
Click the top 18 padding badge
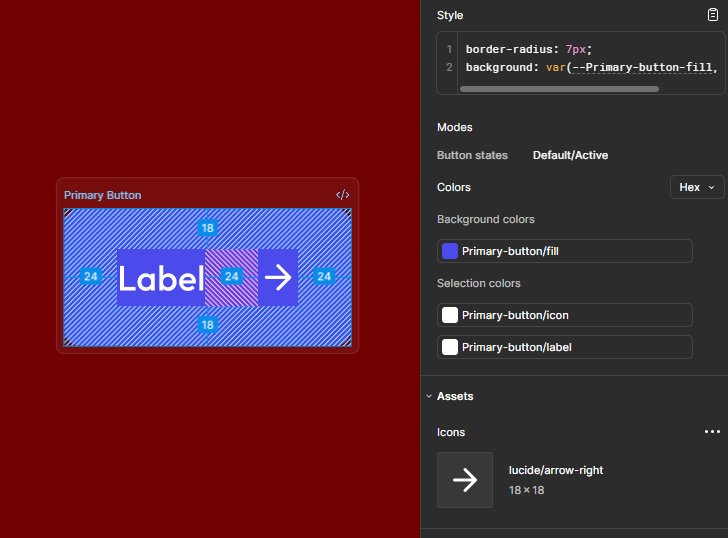click(x=207, y=228)
